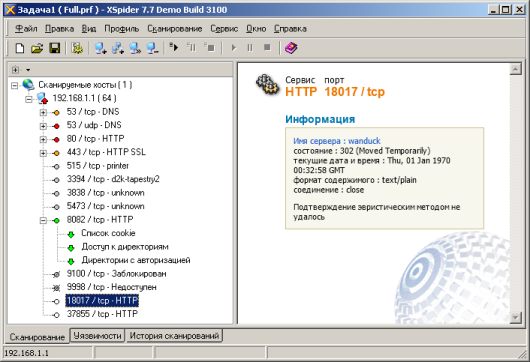The height and width of the screenshot is (362, 530).
Task: Click the Информация heading
Action: pos(320,119)
